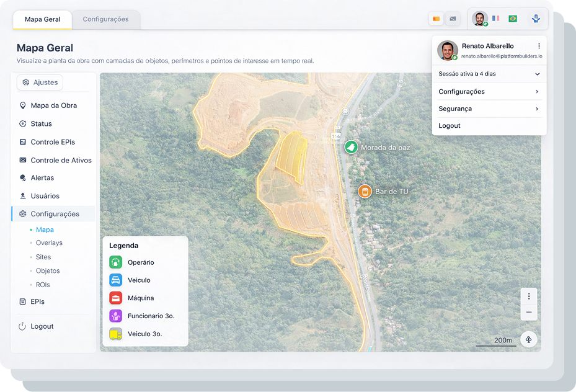Click the map compass/location button
Screen dimensions: 576x392
pyautogui.click(x=529, y=339)
